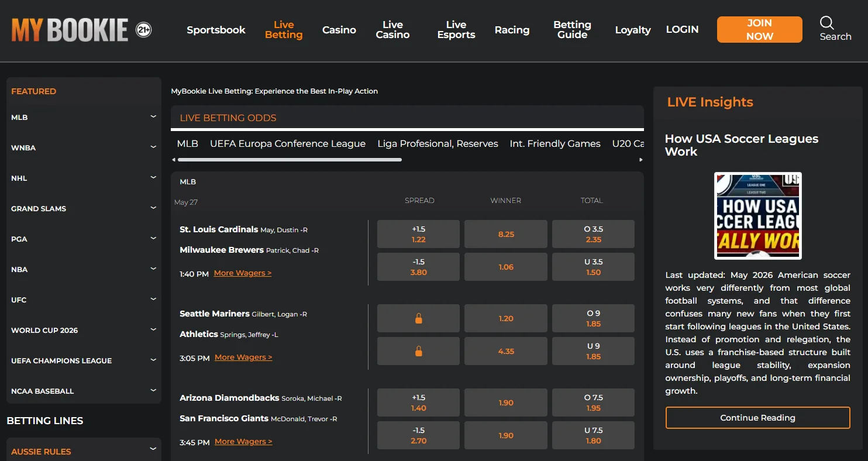Expand the World Cup 2026 section
The image size is (868, 461).
84,330
